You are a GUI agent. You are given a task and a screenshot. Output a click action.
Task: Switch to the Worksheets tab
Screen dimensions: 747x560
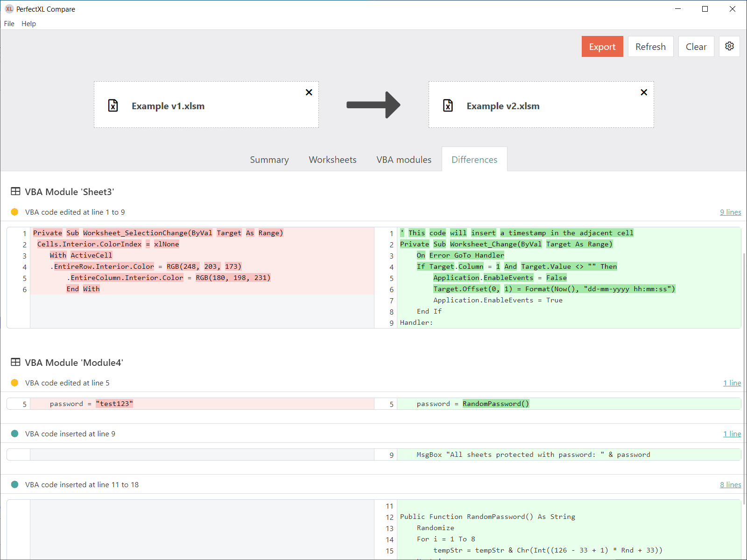332,160
